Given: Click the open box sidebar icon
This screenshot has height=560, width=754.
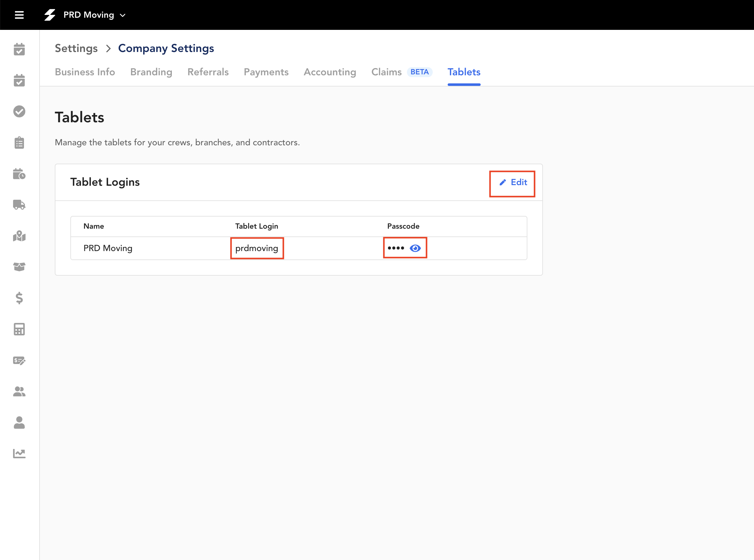Looking at the screenshot, I should (19, 267).
